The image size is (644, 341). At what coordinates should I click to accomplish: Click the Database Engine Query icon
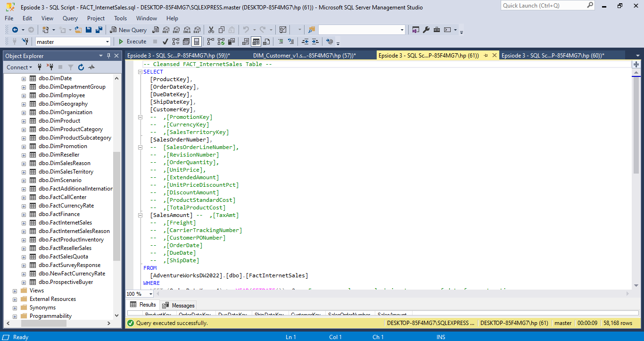coord(155,30)
